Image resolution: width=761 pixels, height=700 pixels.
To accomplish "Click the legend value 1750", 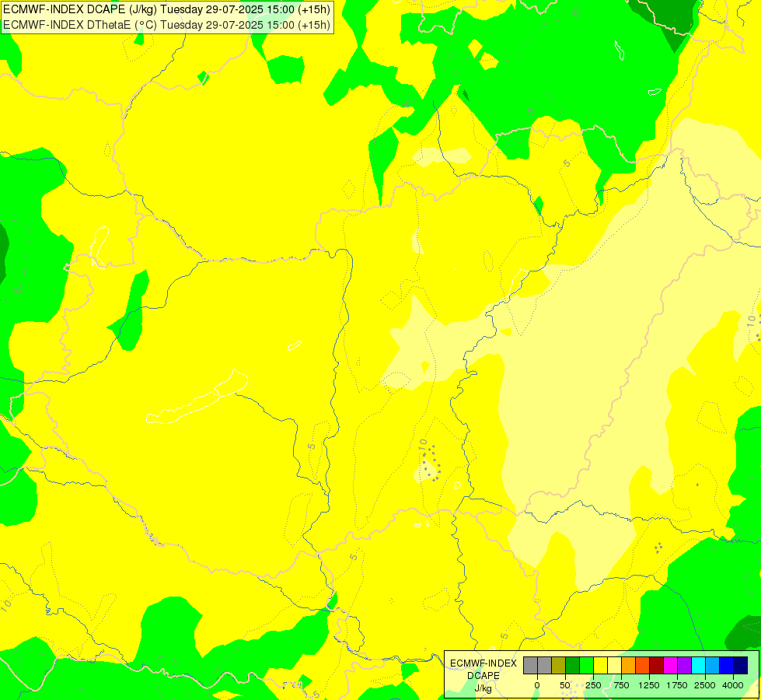I will (677, 685).
